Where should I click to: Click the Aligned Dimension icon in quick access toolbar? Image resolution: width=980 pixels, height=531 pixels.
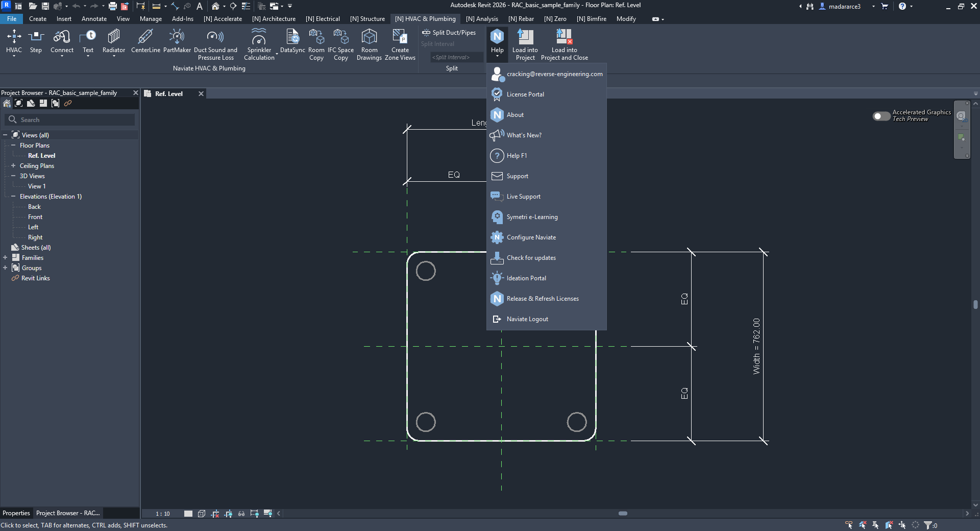pyautogui.click(x=175, y=6)
